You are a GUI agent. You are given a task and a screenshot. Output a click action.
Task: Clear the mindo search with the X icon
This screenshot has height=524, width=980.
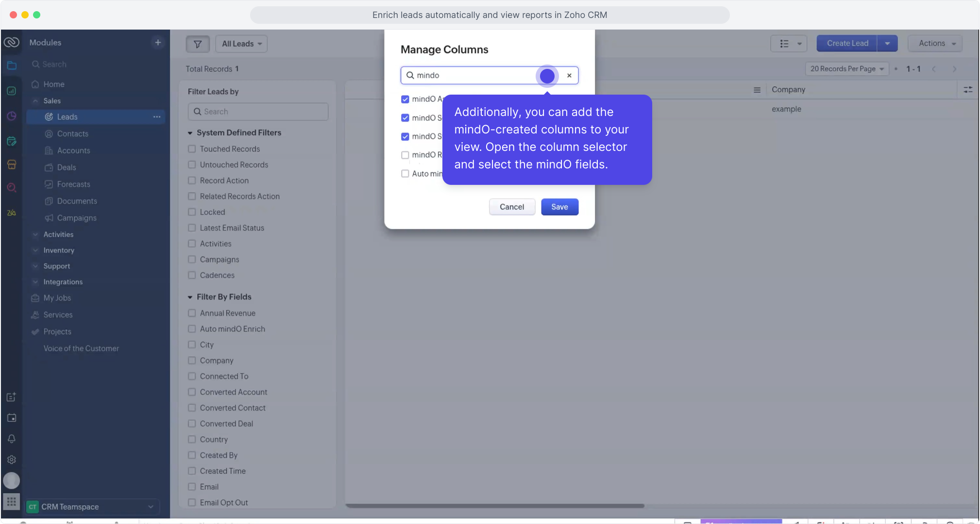(569, 75)
